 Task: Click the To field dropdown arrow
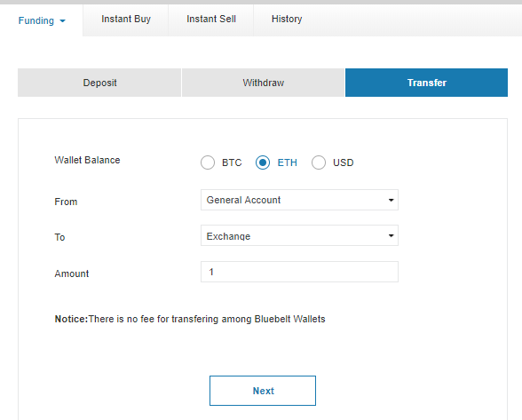coord(391,236)
